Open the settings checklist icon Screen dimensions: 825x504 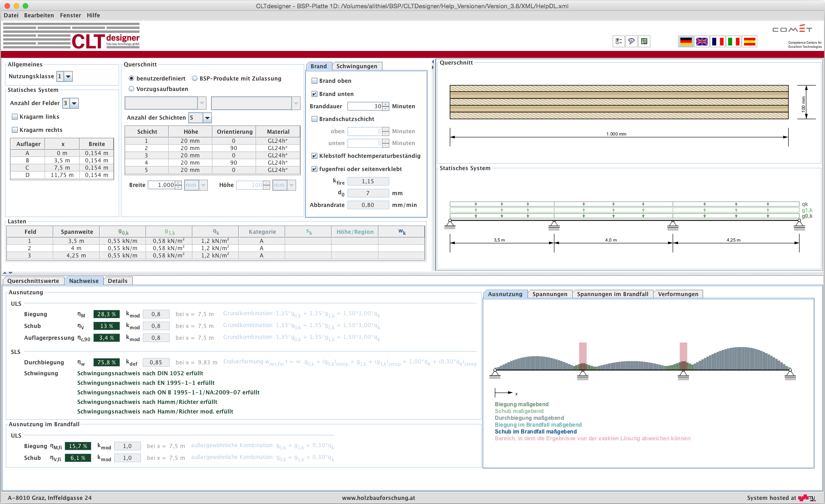[619, 41]
